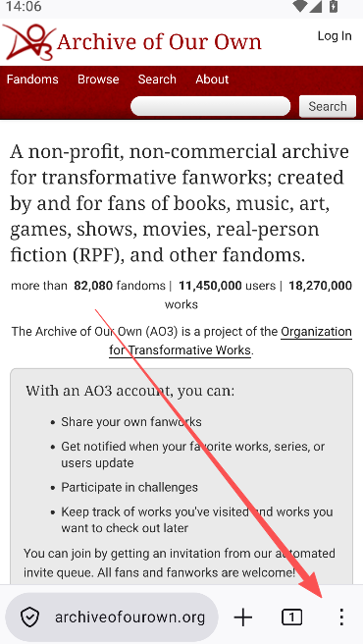This screenshot has height=644, width=363.
Task: Click the red AO3 logo
Action: click(x=28, y=42)
